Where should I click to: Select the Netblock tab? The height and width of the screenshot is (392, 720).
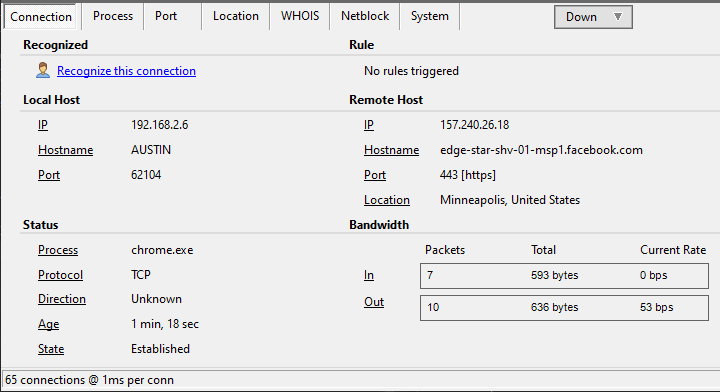[365, 16]
